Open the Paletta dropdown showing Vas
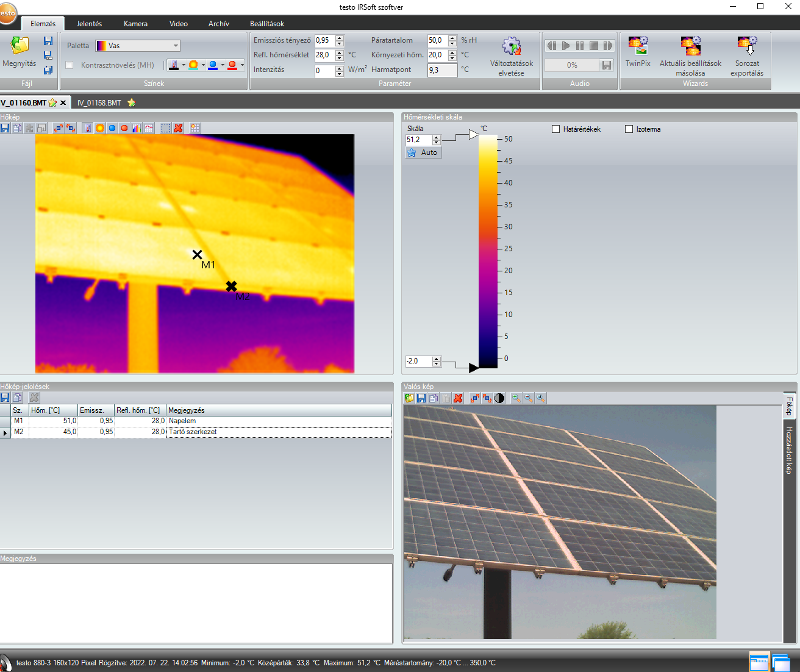The image size is (800, 672). tap(138, 46)
